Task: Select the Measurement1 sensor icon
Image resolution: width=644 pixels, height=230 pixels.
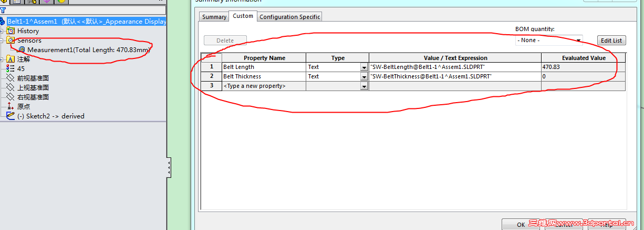Action: click(x=22, y=50)
